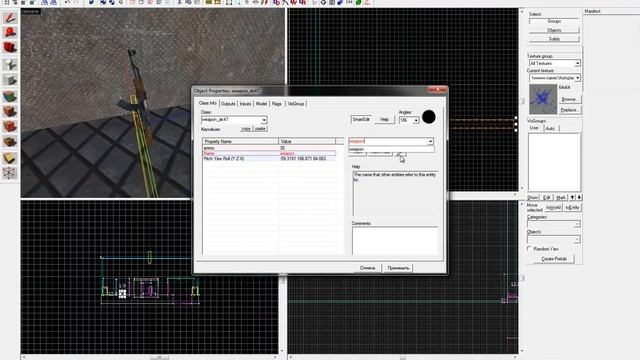This screenshot has width=640, height=360.
Task: Close the Object Properties dialog
Action: click(437, 89)
